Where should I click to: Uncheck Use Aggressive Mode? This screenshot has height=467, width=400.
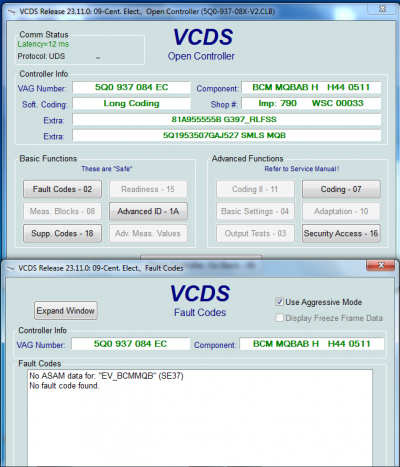[279, 302]
